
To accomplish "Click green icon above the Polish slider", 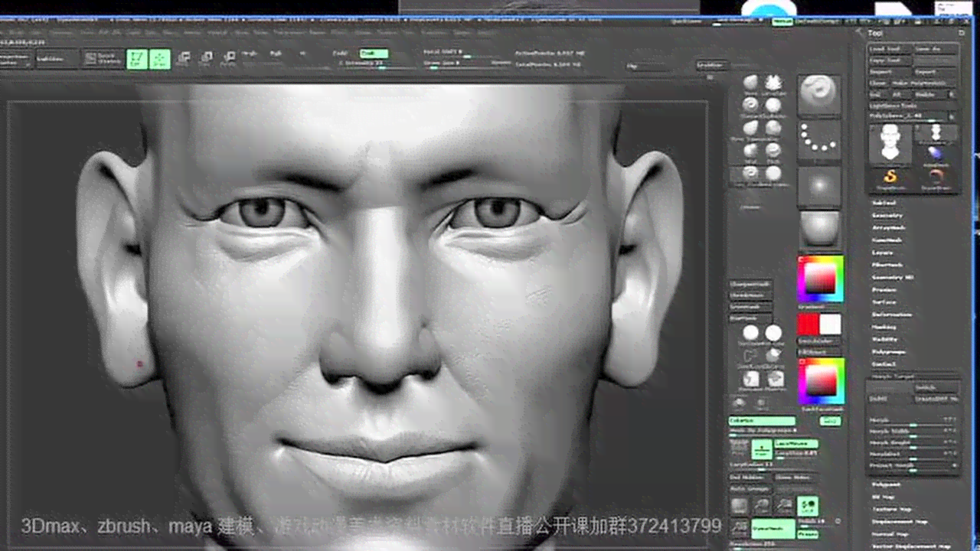I will 808,506.
